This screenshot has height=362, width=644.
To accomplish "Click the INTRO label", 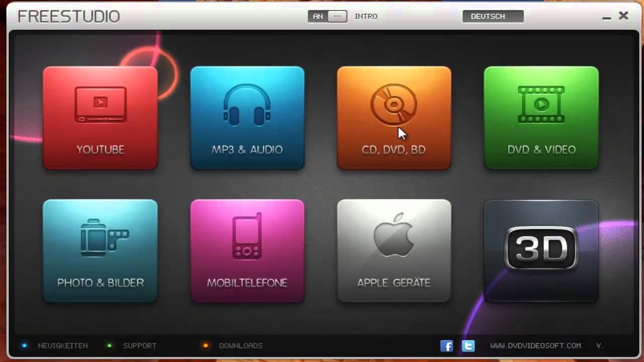I will 366,16.
